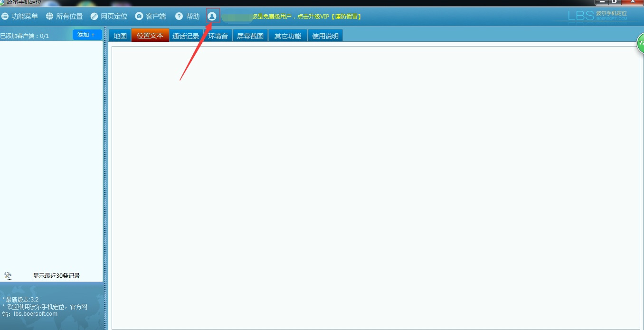Screen dimensions: 644x330
Task: Switch to the 环境音 tab
Action: pos(218,36)
